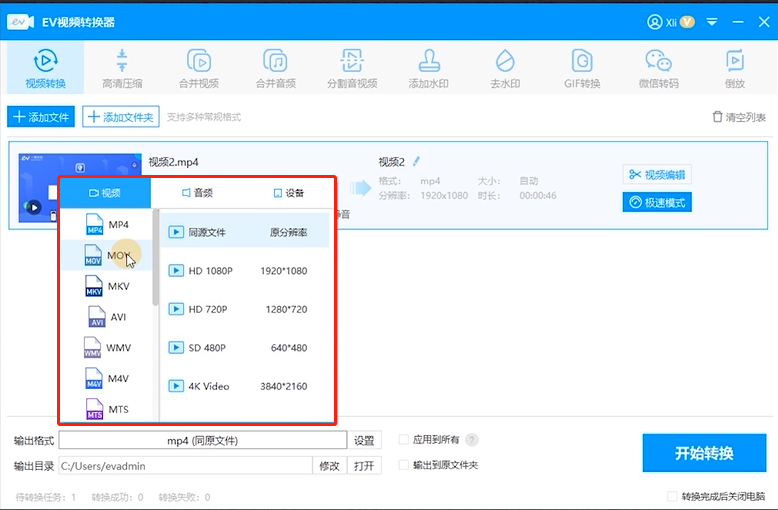Click the pencil icon to rename 视频2

tap(417, 161)
